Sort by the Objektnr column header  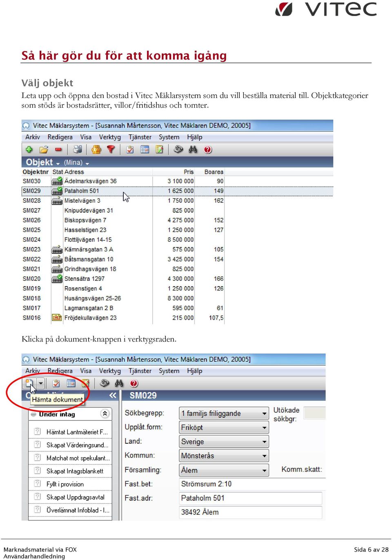[x=36, y=172]
